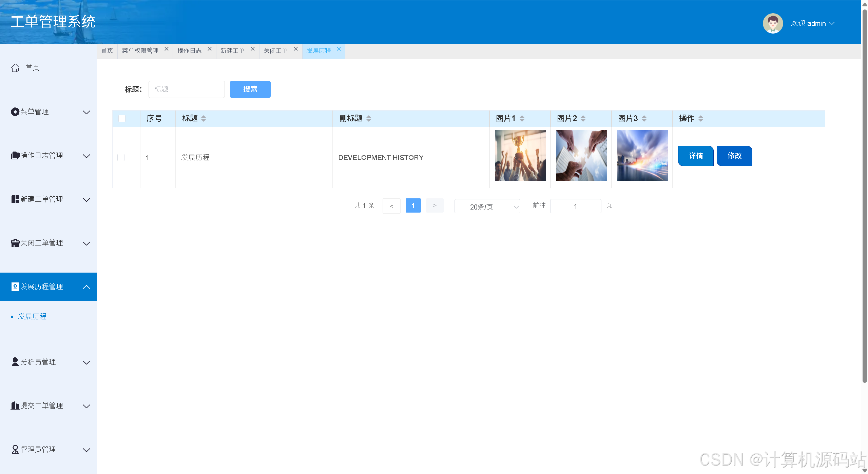Switch to the 新建工单 tab
This screenshot has height=474, width=868.
click(232, 51)
